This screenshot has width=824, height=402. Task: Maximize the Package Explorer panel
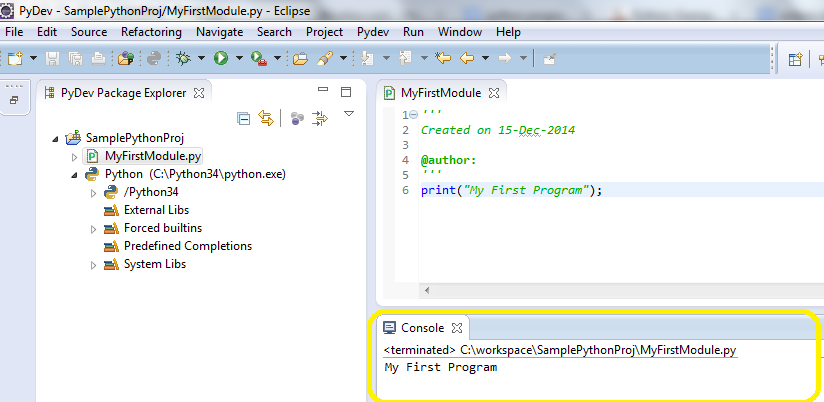346,92
